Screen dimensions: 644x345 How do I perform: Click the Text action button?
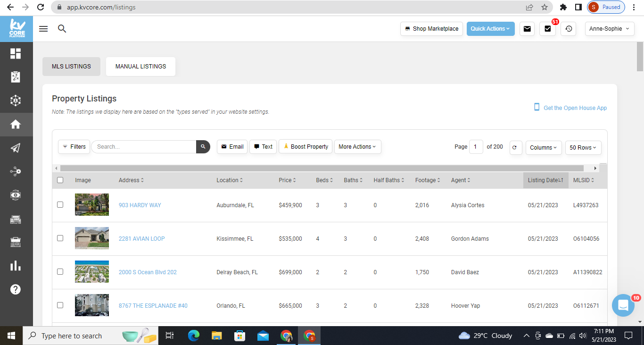tap(263, 147)
